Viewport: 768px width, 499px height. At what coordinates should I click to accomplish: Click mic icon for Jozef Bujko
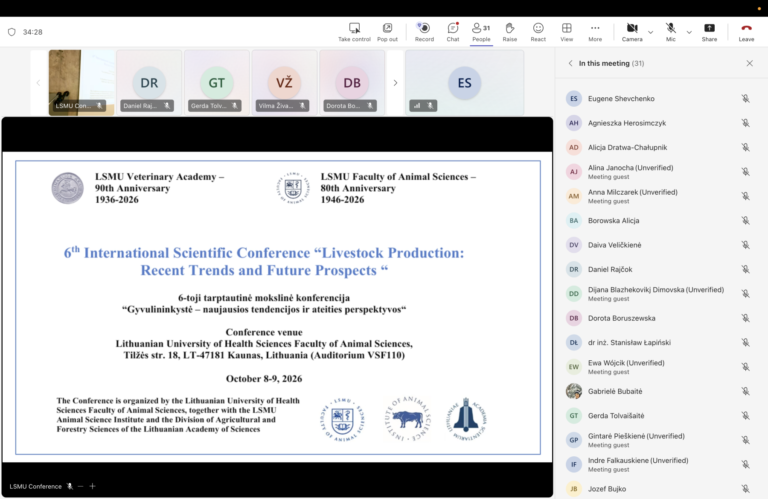pyautogui.click(x=745, y=489)
